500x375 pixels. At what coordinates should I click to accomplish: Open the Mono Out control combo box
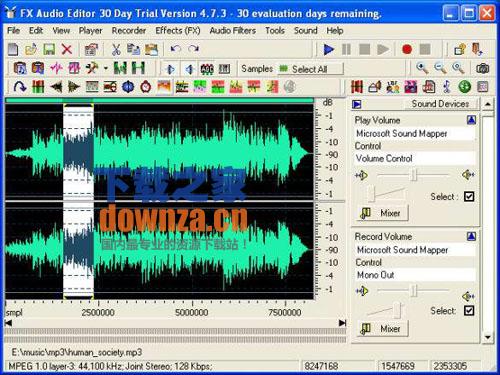tap(415, 275)
